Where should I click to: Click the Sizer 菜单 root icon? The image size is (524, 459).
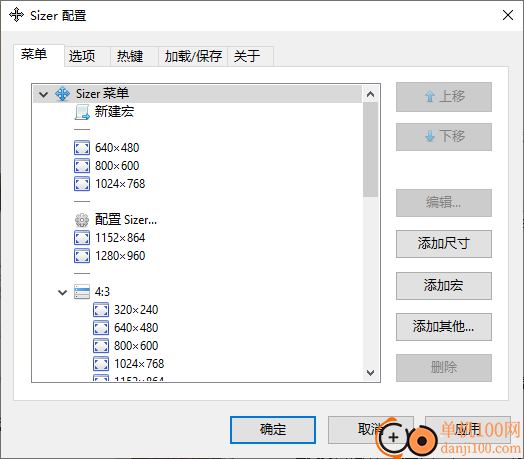(62, 94)
